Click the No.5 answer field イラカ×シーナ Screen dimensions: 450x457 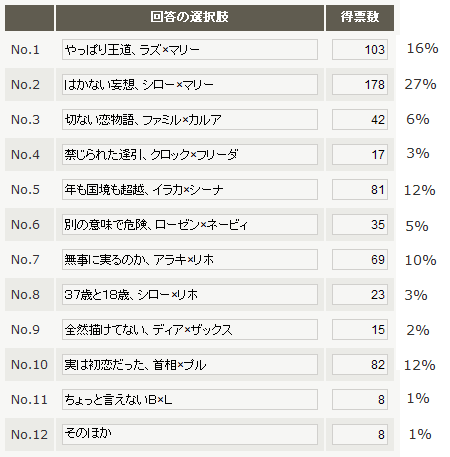point(190,190)
